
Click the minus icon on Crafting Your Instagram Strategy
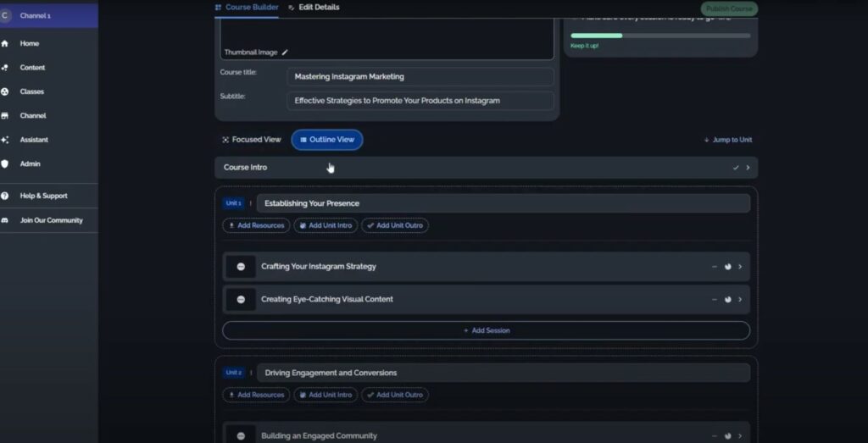(x=715, y=267)
